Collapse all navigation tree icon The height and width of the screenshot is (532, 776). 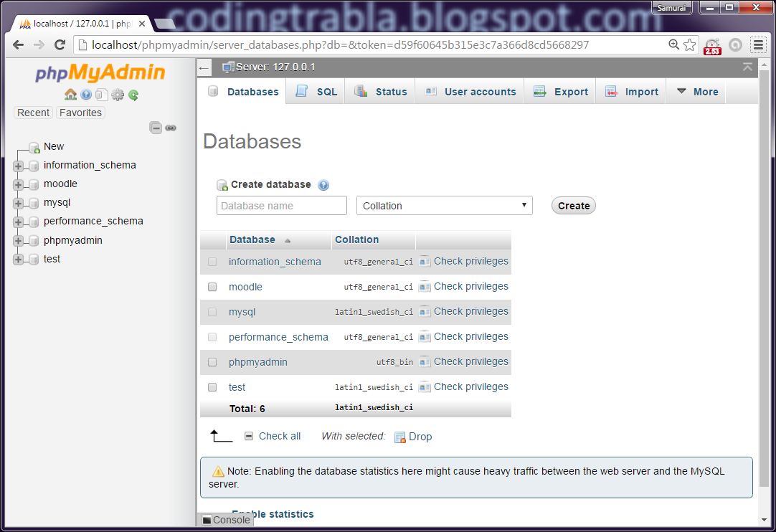156,128
